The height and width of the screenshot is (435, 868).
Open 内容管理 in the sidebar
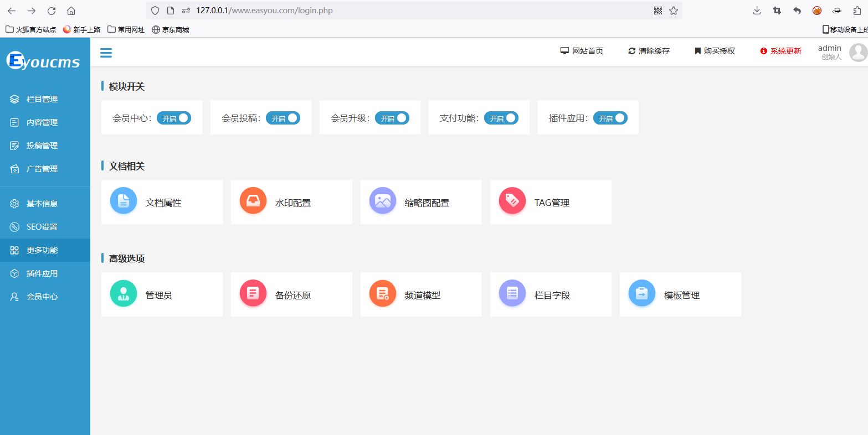pyautogui.click(x=45, y=122)
